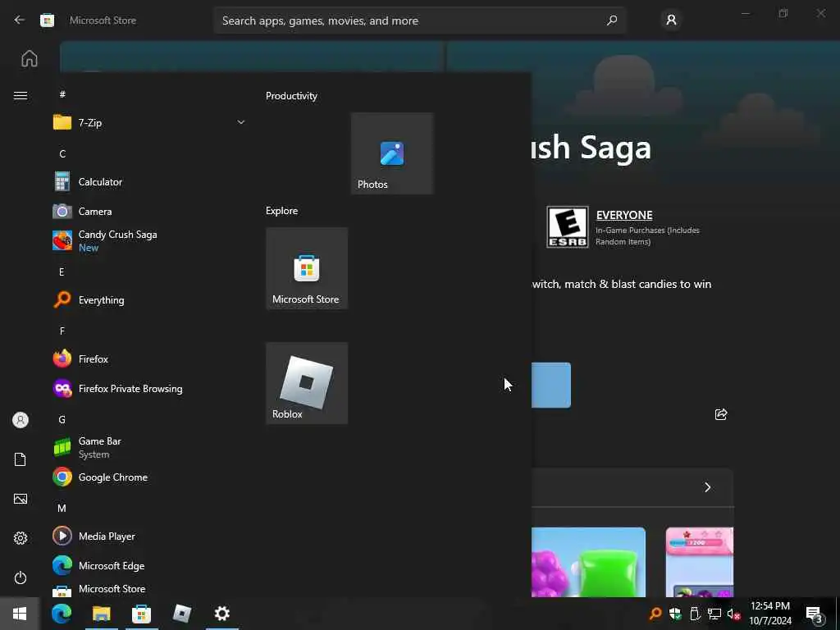Image resolution: width=840 pixels, height=630 pixels.
Task: Click the ESRB rating badge
Action: tap(568, 226)
